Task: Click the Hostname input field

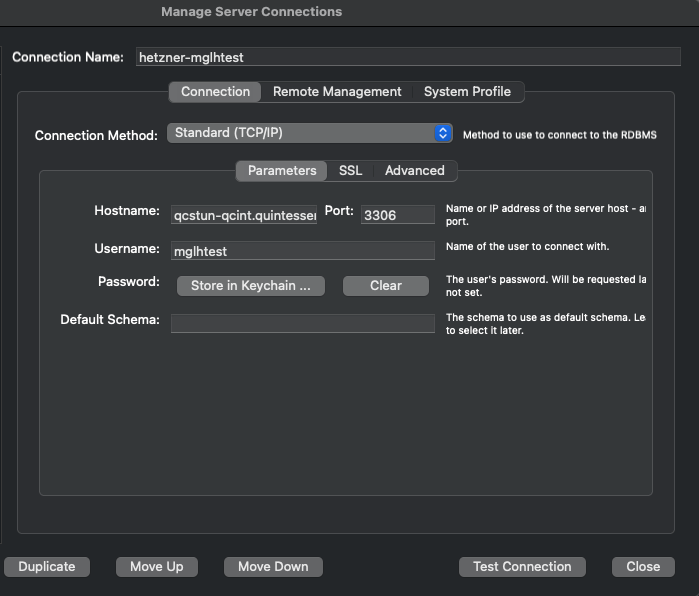Action: [x=244, y=215]
